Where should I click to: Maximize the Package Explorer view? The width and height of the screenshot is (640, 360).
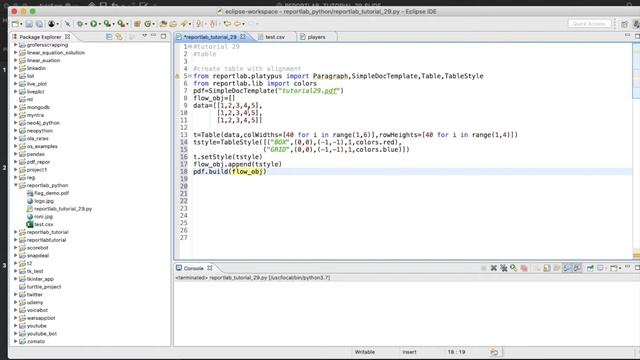click(164, 36)
